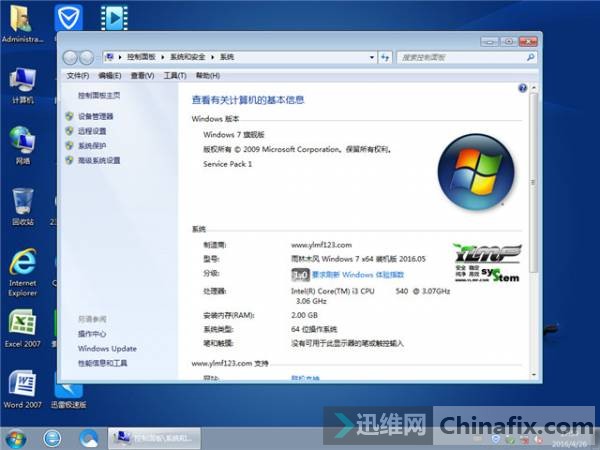
Task: Open the 迅雷极速版 desktop shortcut
Action: [68, 396]
